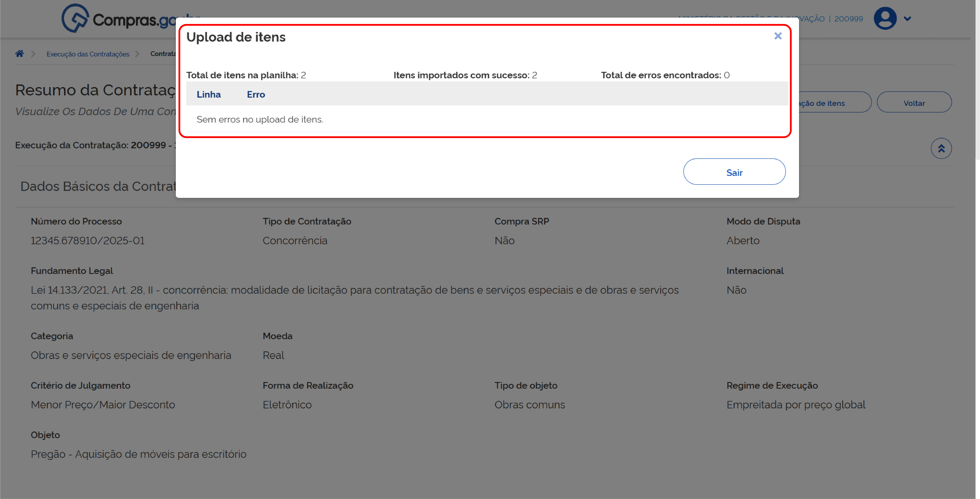Click process number 12345.678910/2025-01
980x499 pixels.
[87, 241]
